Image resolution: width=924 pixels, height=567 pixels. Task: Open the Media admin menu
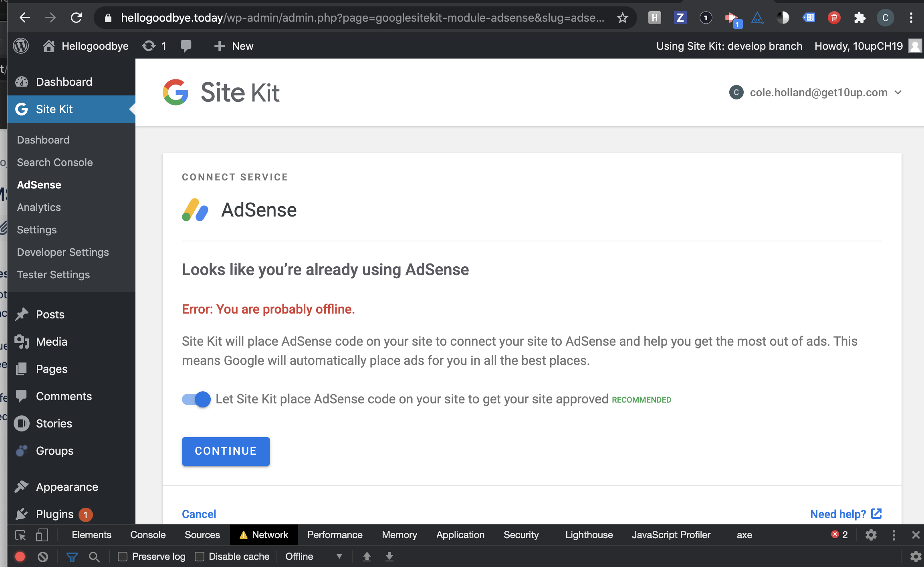tap(51, 342)
